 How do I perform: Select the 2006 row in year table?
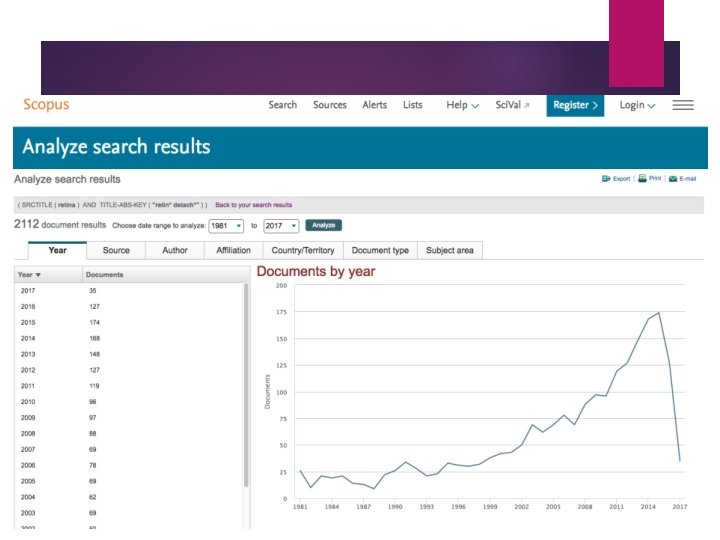tap(129, 465)
